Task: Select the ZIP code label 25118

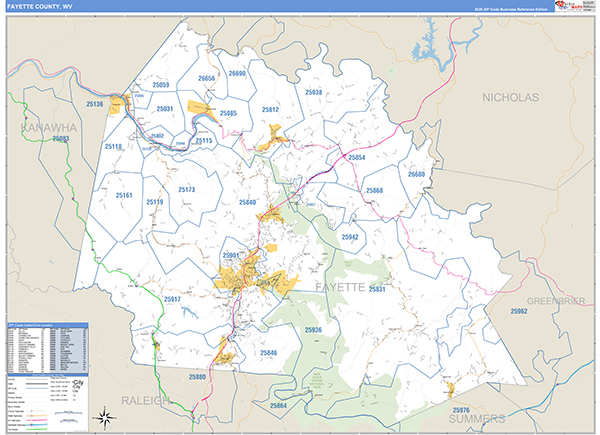Action: [113, 147]
